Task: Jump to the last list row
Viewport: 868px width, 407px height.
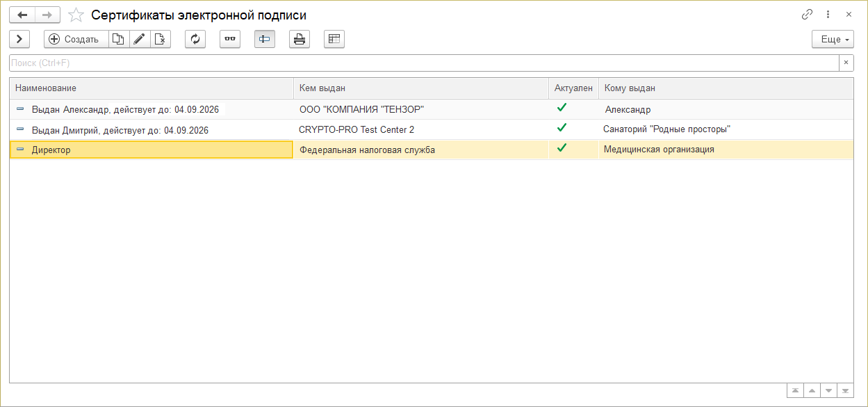Action: 845,390
